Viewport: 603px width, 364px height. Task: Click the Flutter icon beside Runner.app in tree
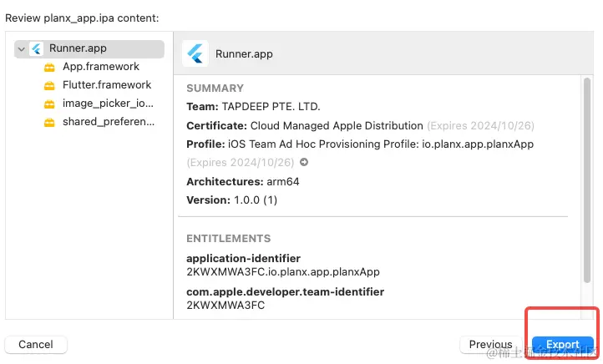[37, 48]
